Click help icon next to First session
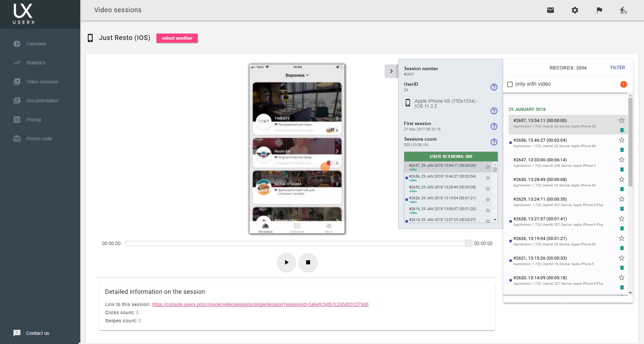This screenshot has width=644, height=344. [x=494, y=126]
